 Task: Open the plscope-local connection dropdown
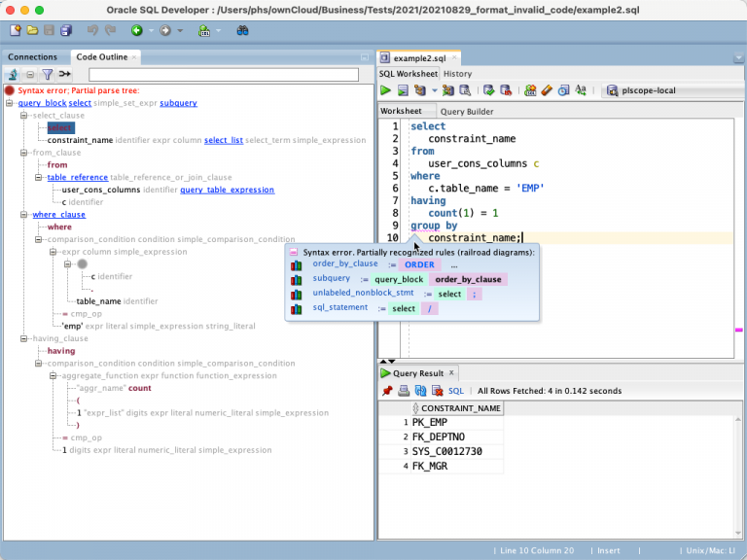tap(663, 90)
